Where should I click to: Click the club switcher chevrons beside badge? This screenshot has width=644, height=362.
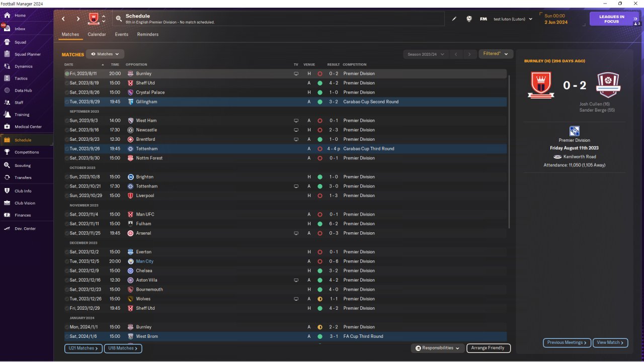tap(104, 19)
